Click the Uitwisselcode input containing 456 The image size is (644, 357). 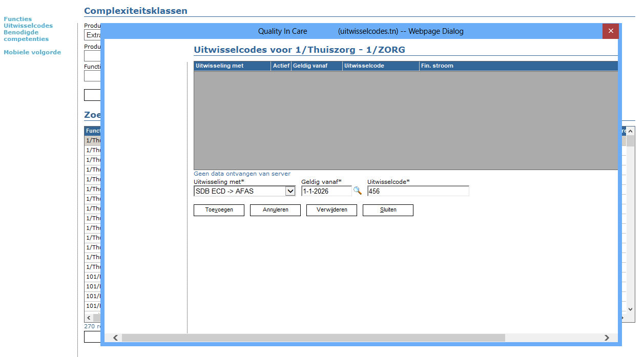418,191
